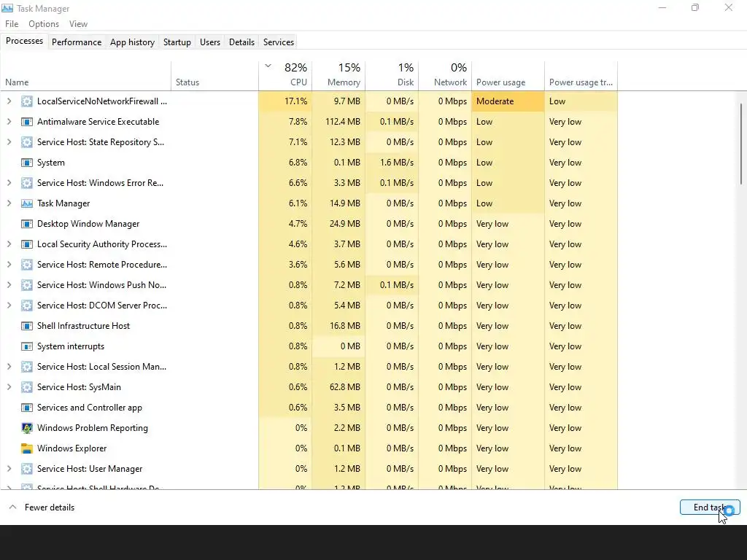Expand the Antimalware Service Executable row
Viewport: 747px width, 560px height.
click(9, 122)
